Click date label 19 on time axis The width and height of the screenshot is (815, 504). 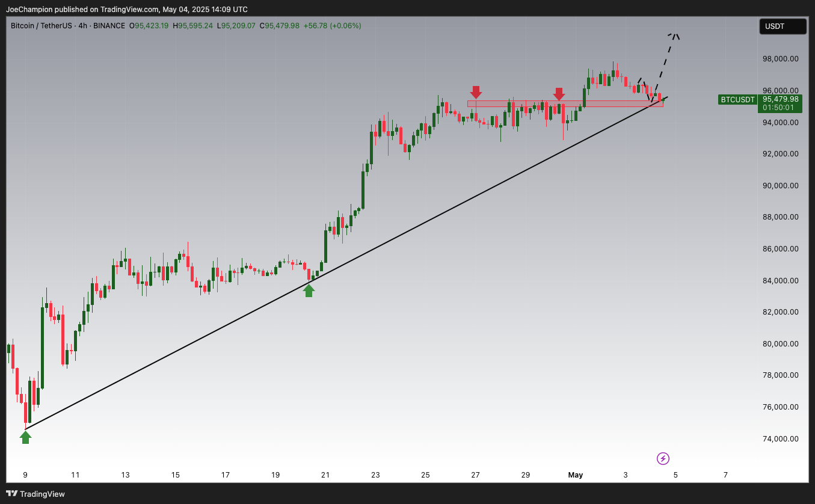275,475
